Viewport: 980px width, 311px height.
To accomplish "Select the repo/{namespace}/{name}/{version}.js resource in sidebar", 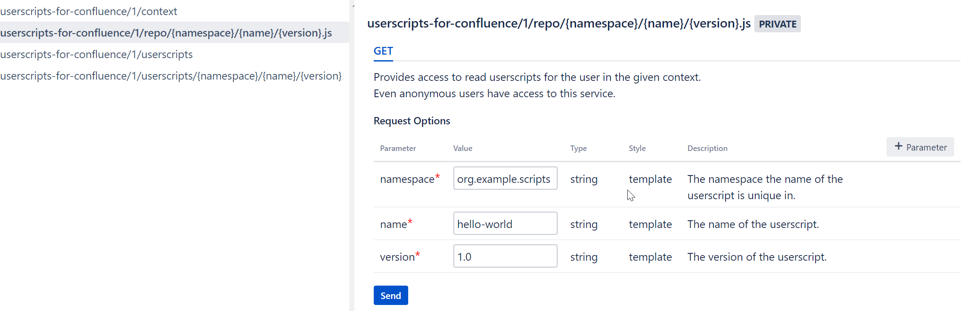I will pos(174,33).
